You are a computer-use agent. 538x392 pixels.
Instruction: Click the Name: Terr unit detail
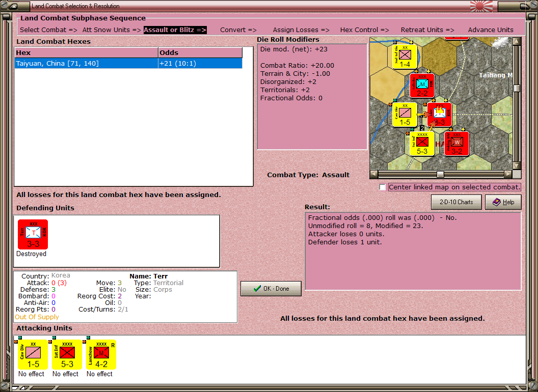[149, 276]
